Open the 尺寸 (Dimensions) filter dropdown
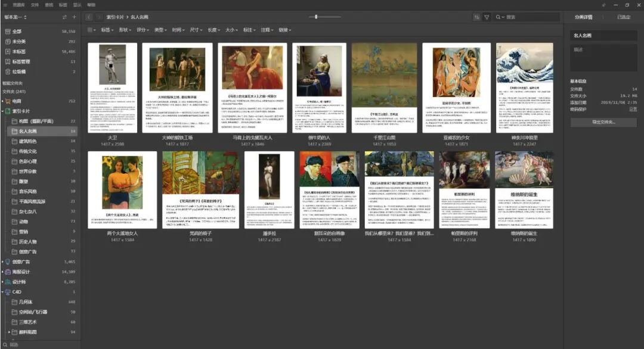Image resolution: width=644 pixels, height=349 pixels. [x=196, y=30]
